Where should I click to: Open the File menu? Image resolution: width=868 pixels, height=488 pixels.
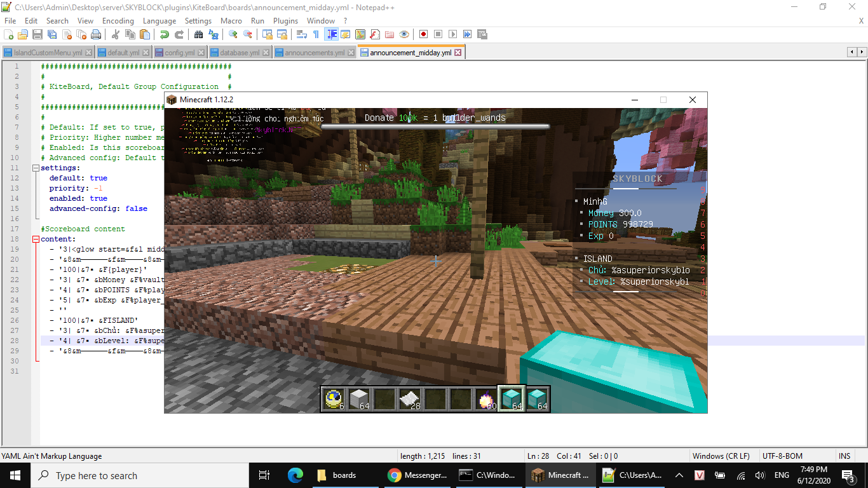click(10, 21)
